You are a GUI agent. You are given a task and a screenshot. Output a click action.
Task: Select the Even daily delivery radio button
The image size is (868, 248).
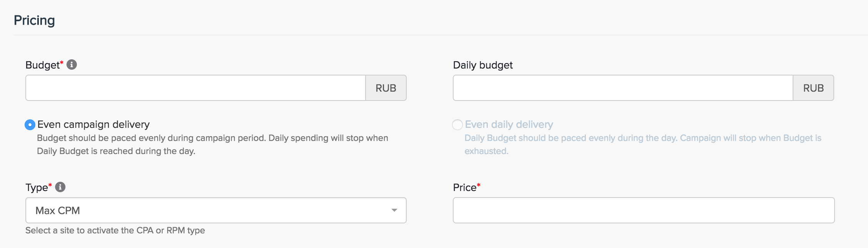click(x=457, y=125)
